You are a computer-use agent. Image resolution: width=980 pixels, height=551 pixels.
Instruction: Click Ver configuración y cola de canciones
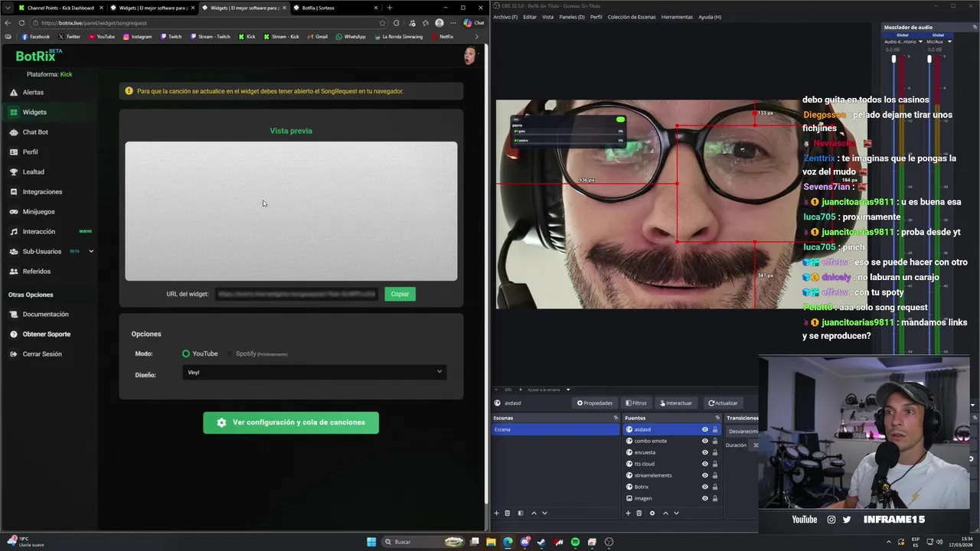291,422
